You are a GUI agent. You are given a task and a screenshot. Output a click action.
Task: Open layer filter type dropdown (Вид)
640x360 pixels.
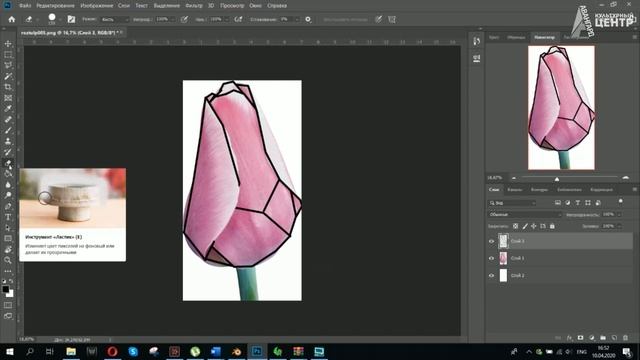512,203
